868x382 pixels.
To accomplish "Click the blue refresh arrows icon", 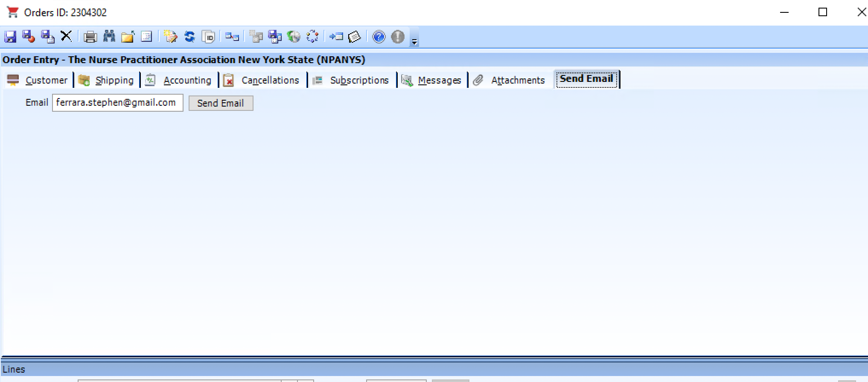I will point(189,37).
